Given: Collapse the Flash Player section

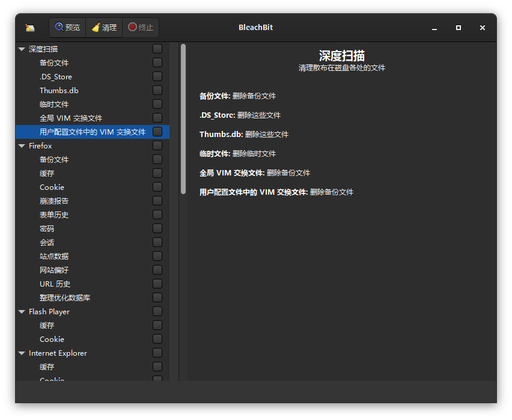Looking at the screenshot, I should click(21, 311).
